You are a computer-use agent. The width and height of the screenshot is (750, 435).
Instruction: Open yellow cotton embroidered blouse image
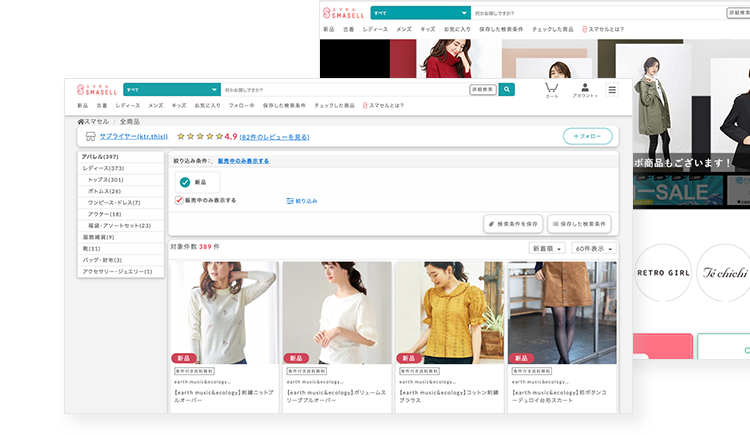pyautogui.click(x=449, y=312)
